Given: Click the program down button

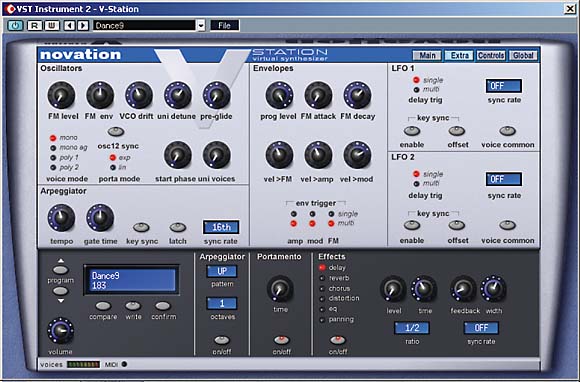Looking at the screenshot, I should coord(61,291).
